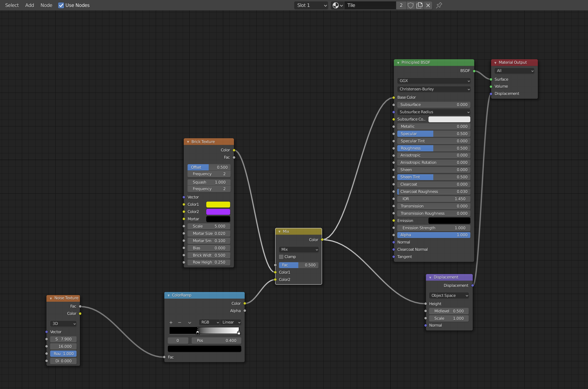
Task: Toggle the fake user shield icon
Action: tap(410, 5)
